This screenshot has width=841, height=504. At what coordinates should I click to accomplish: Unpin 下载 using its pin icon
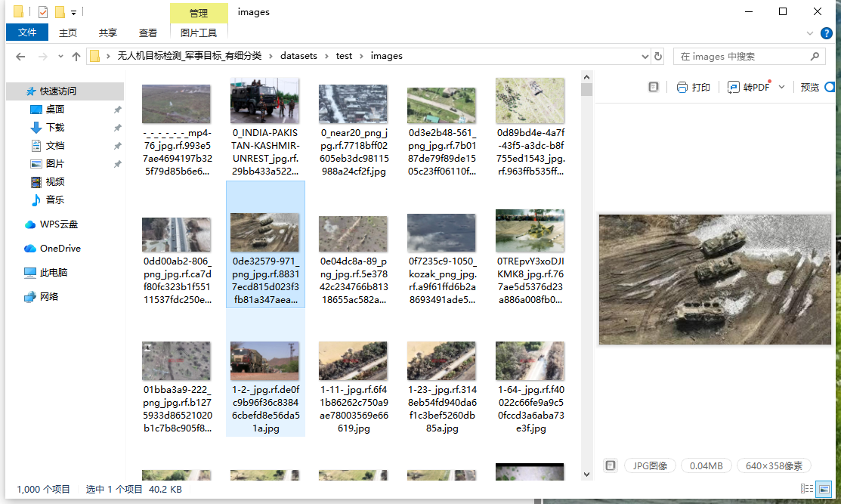tap(117, 128)
